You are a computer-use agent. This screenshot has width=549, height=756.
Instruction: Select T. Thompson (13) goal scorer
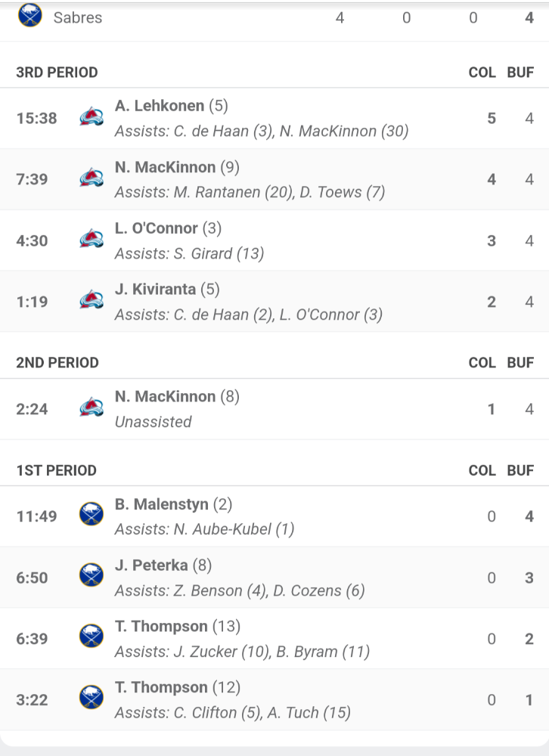[161, 626]
